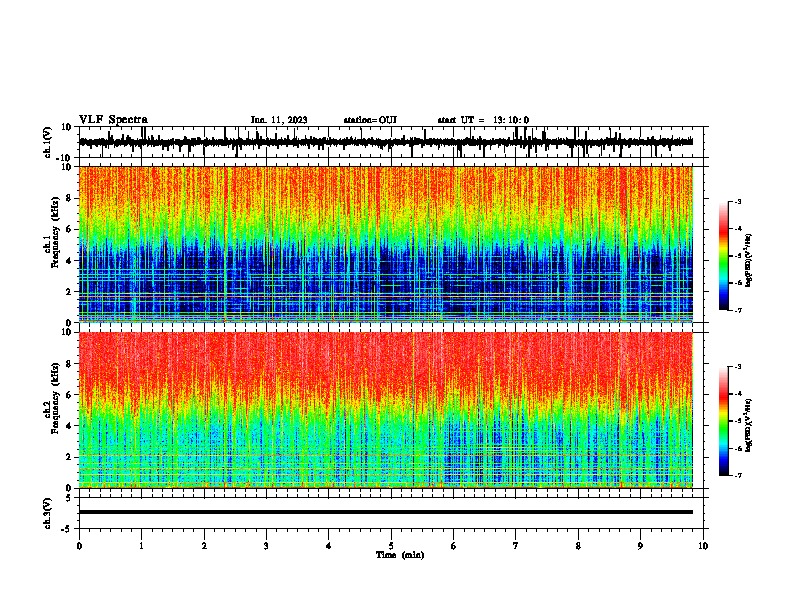
Task: Click the start UT 13:10:0 text
Action: [x=483, y=120]
